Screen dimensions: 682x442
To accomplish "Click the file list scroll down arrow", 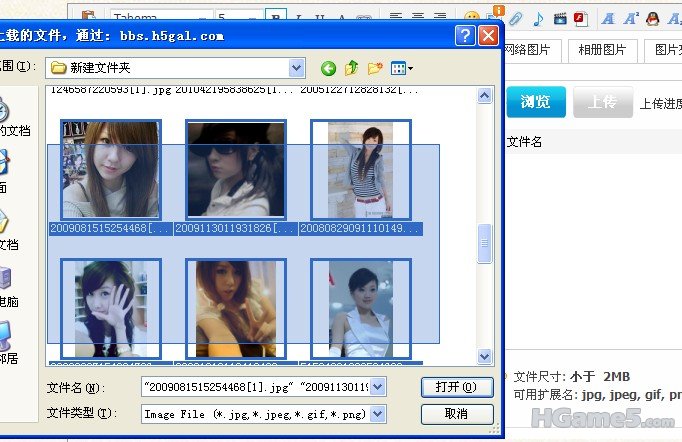I will tap(485, 356).
